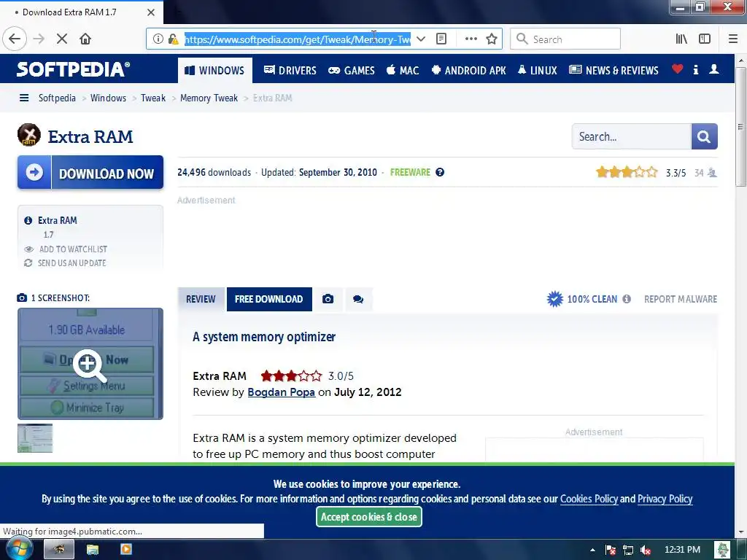Screen dimensions: 747x560
Task: Click the network tray icon
Action: click(x=628, y=550)
